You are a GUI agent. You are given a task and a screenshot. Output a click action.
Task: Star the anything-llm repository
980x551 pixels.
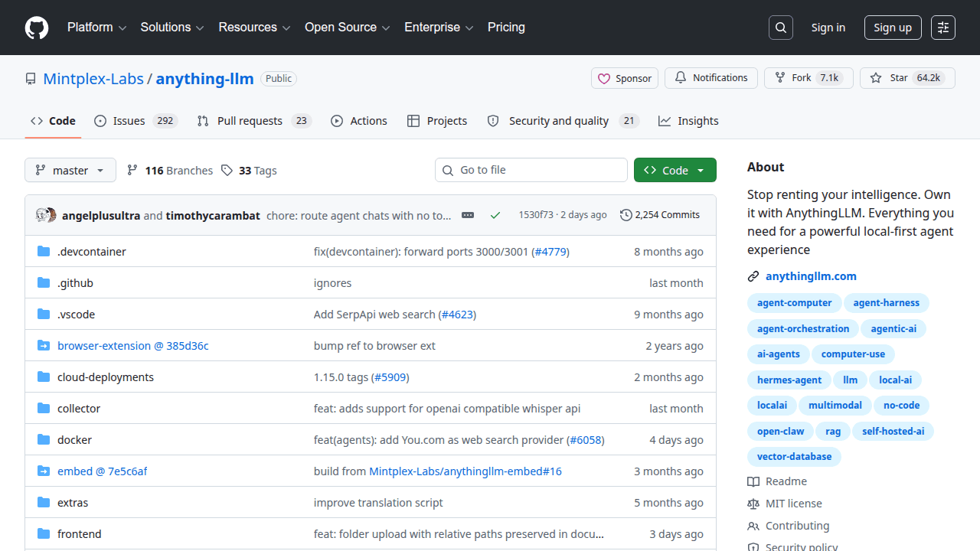click(x=907, y=78)
